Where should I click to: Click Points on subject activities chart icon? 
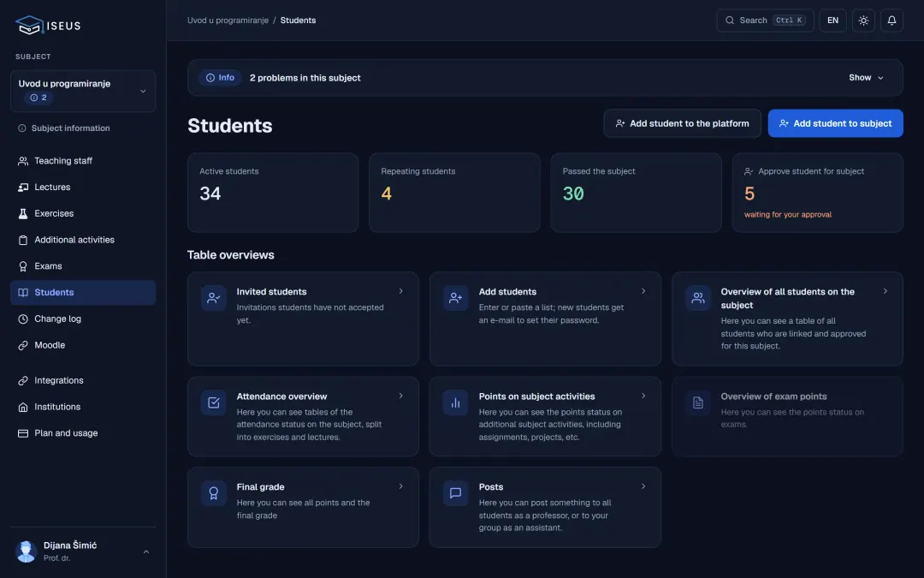(x=455, y=402)
